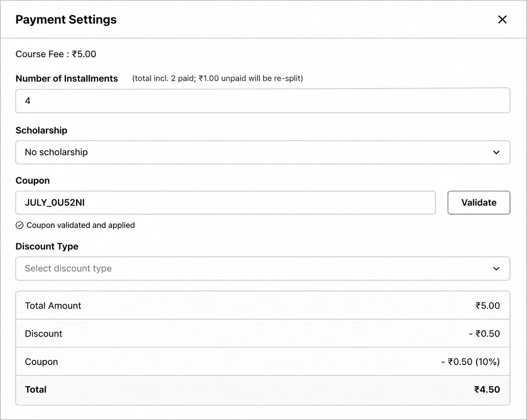
Task: Close the Payment Settings dialog
Action: tap(502, 19)
